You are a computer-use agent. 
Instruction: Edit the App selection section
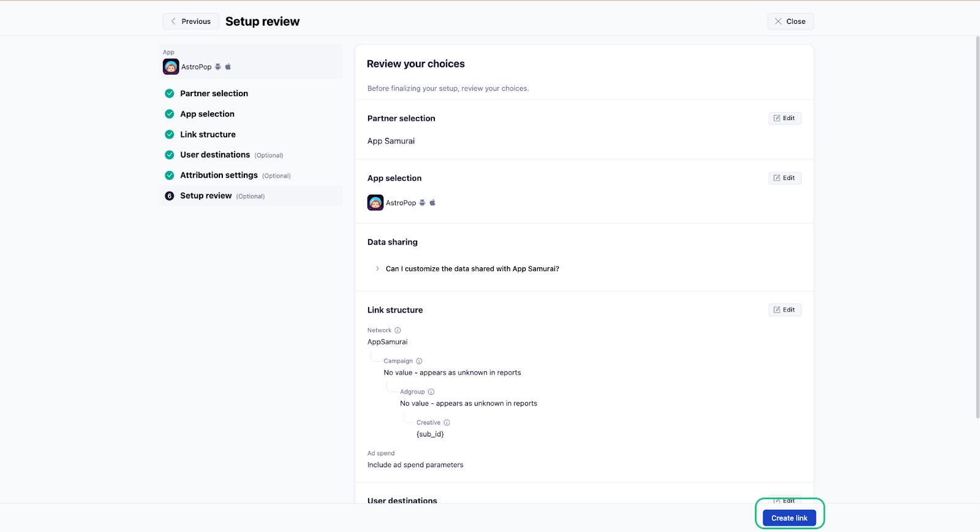(785, 178)
